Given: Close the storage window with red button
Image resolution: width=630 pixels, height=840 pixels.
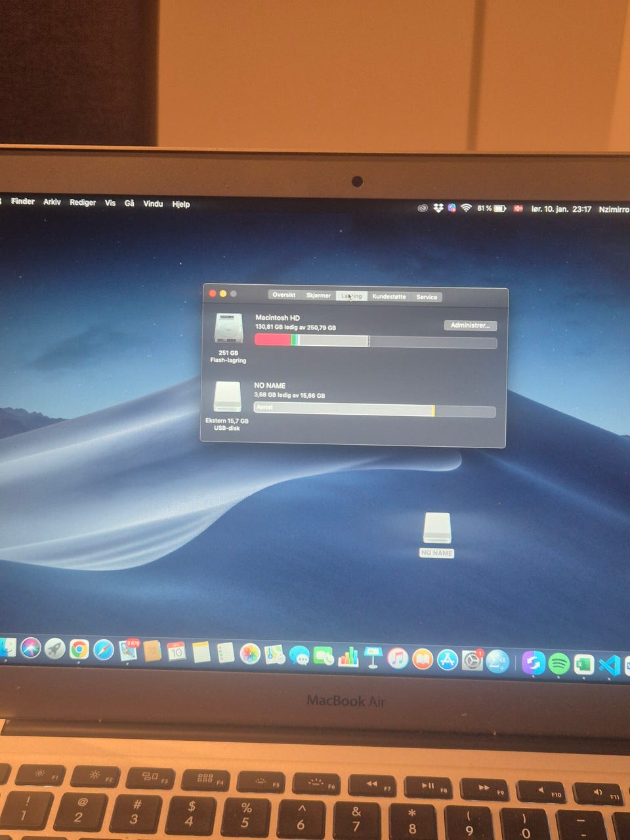Looking at the screenshot, I should pos(212,293).
